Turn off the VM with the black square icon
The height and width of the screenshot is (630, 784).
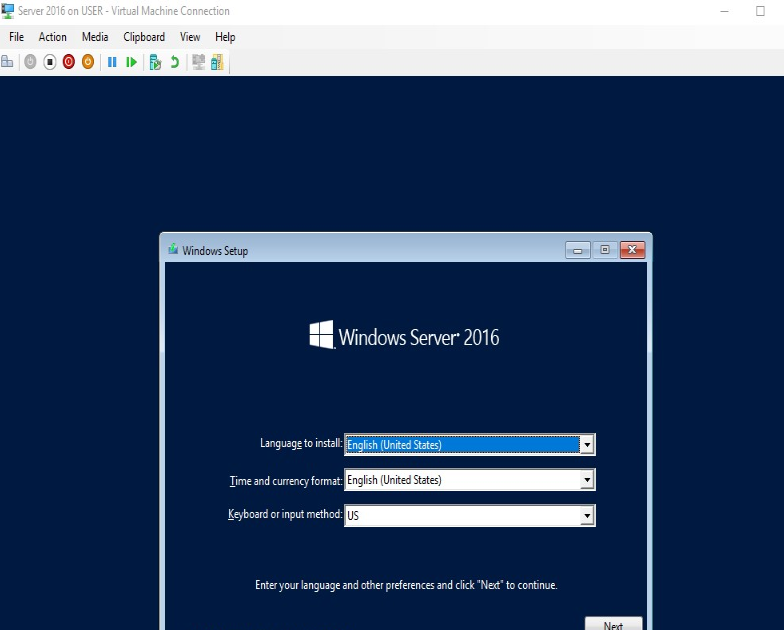(50, 62)
